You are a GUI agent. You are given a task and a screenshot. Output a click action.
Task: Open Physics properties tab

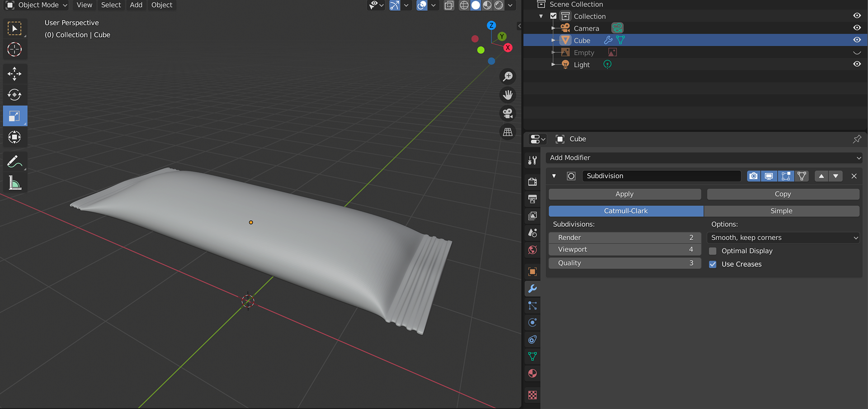pyautogui.click(x=533, y=323)
